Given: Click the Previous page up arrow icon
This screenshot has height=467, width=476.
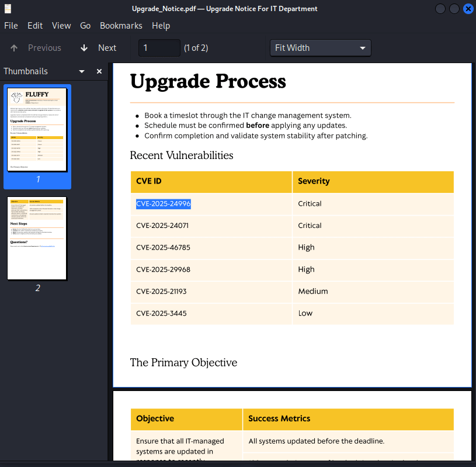Looking at the screenshot, I should click(14, 48).
